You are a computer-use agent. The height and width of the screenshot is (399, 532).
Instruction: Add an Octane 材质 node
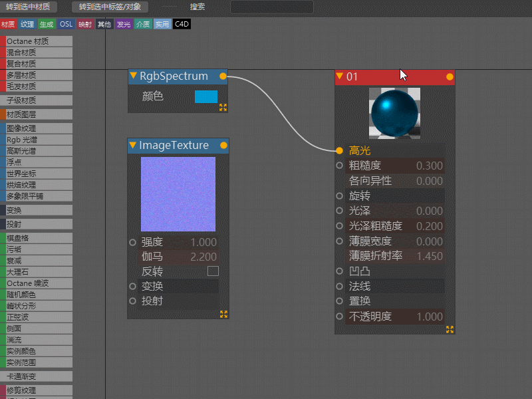click(x=37, y=41)
